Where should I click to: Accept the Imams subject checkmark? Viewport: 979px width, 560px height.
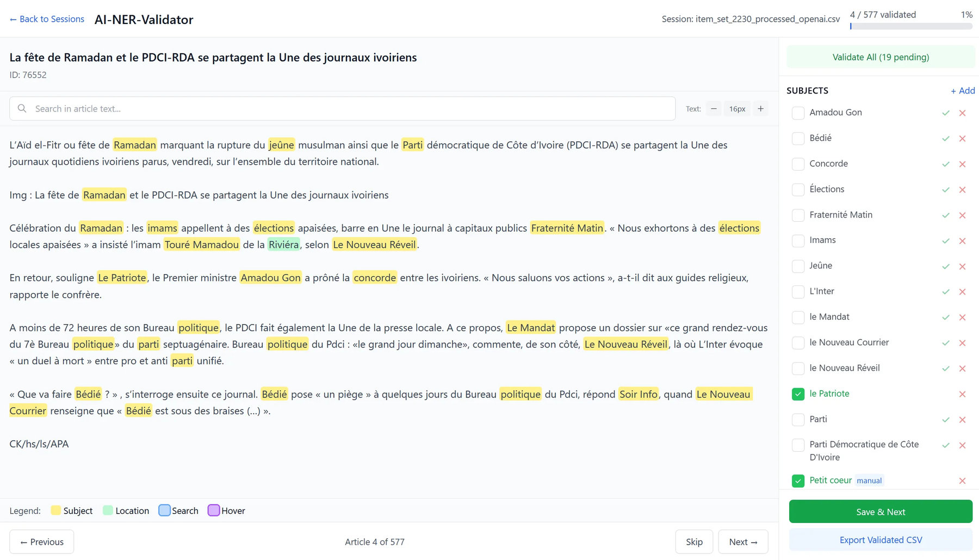coord(946,241)
